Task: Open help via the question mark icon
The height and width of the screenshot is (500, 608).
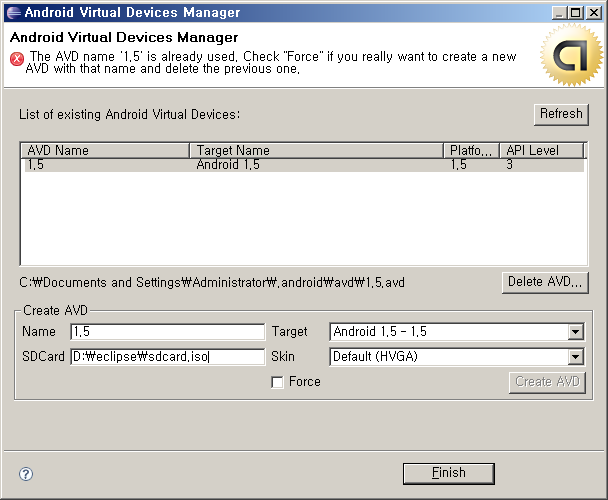Action: coord(26,474)
